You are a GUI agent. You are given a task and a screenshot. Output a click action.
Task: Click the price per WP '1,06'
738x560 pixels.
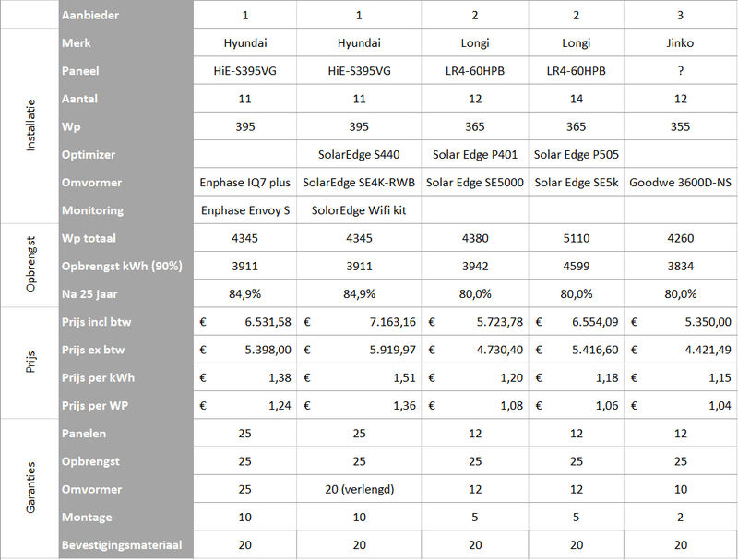point(576,406)
